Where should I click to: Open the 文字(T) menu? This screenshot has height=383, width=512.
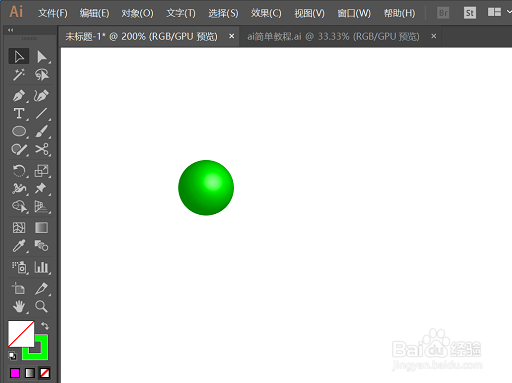coord(181,13)
